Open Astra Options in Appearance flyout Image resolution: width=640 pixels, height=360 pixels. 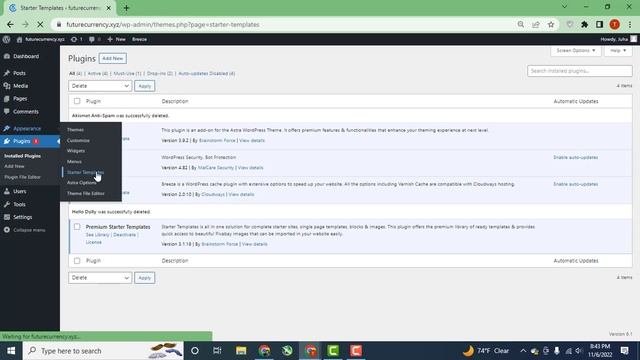coord(82,182)
